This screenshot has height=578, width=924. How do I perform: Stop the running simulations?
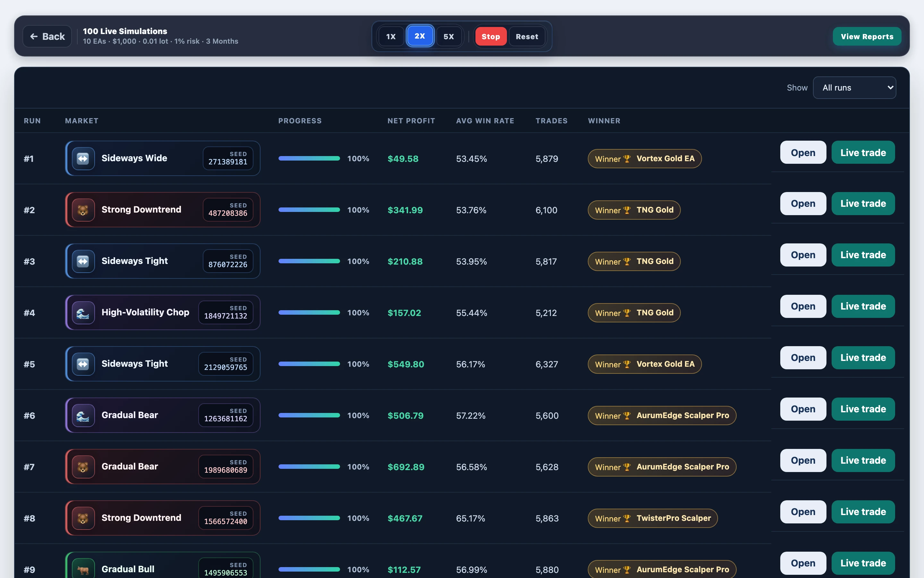tap(491, 36)
